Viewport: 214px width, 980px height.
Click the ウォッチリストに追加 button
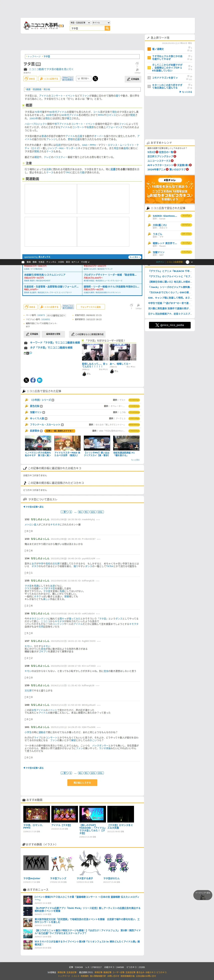(x=90, y=307)
